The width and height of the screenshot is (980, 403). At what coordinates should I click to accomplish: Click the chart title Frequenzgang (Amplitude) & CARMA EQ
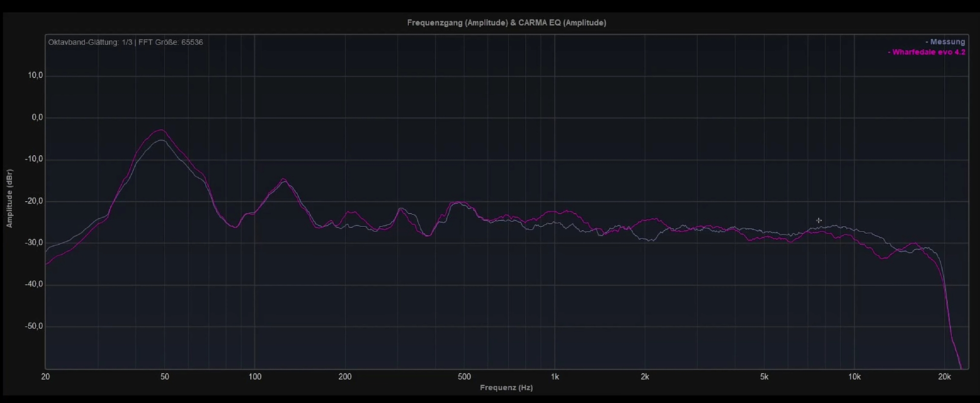[507, 23]
